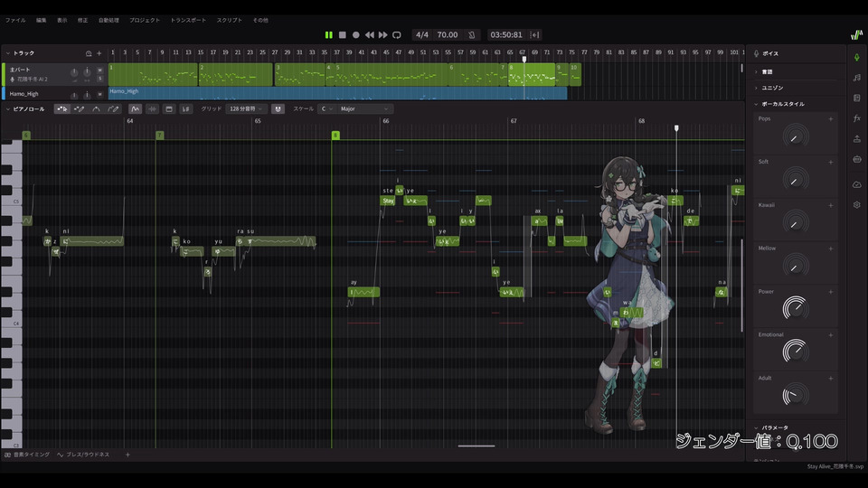Add Kawaii vocal style with plus icon

click(x=830, y=205)
